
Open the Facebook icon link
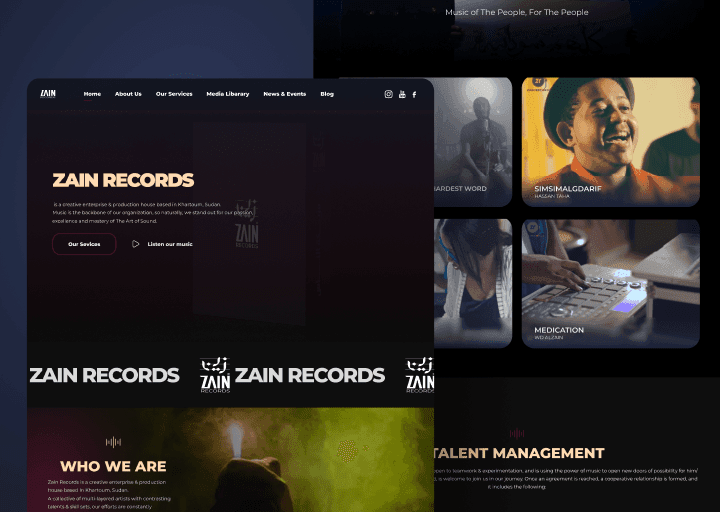coord(414,94)
